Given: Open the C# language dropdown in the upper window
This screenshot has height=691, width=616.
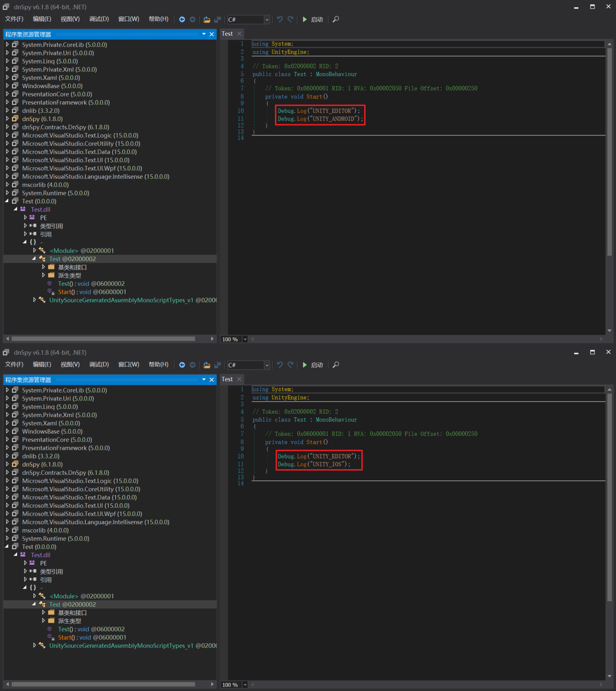Looking at the screenshot, I should click(x=267, y=20).
